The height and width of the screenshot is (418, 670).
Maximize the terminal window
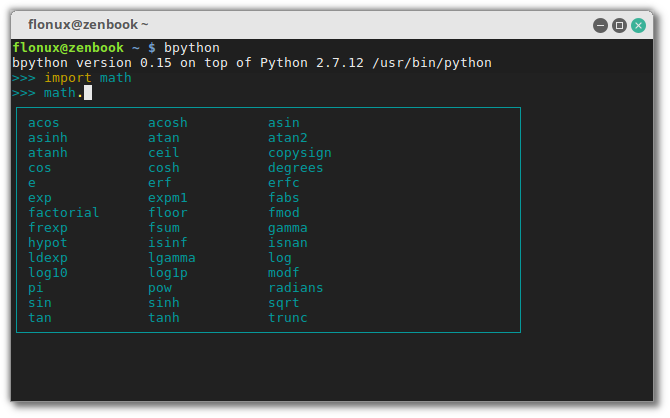(619, 26)
